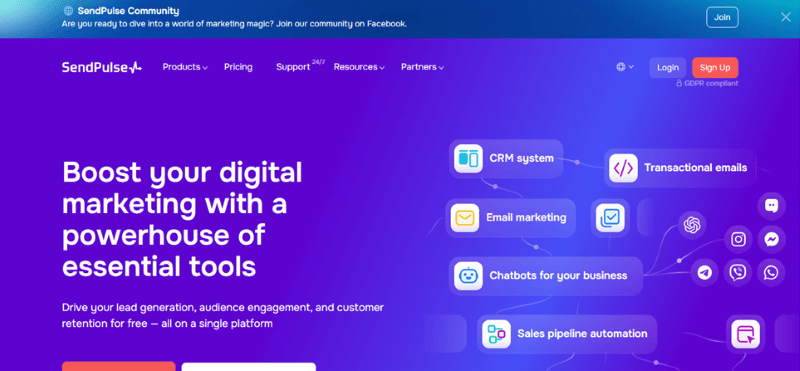
Task: Click the SendPulse Community banner title
Action: (x=128, y=11)
